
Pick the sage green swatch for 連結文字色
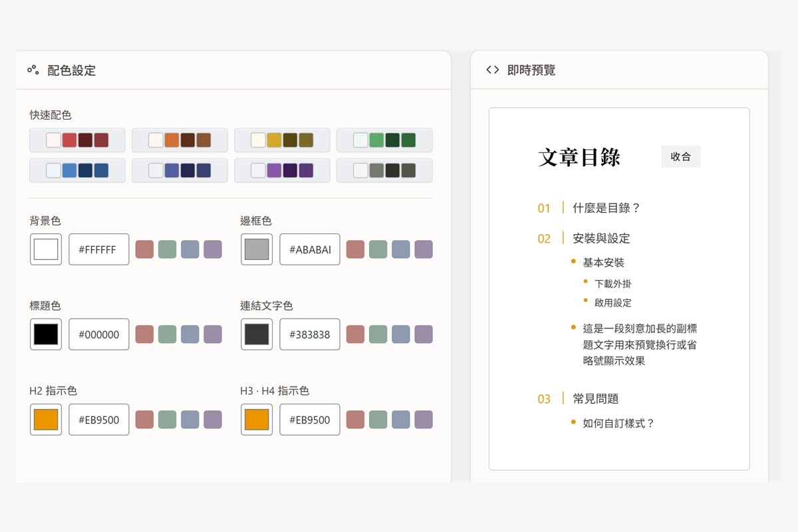pyautogui.click(x=378, y=334)
